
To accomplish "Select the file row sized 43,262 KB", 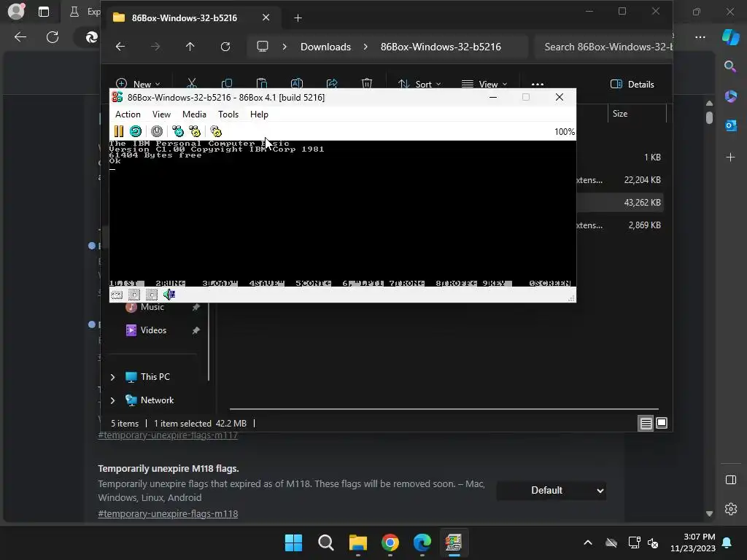I will [619, 203].
